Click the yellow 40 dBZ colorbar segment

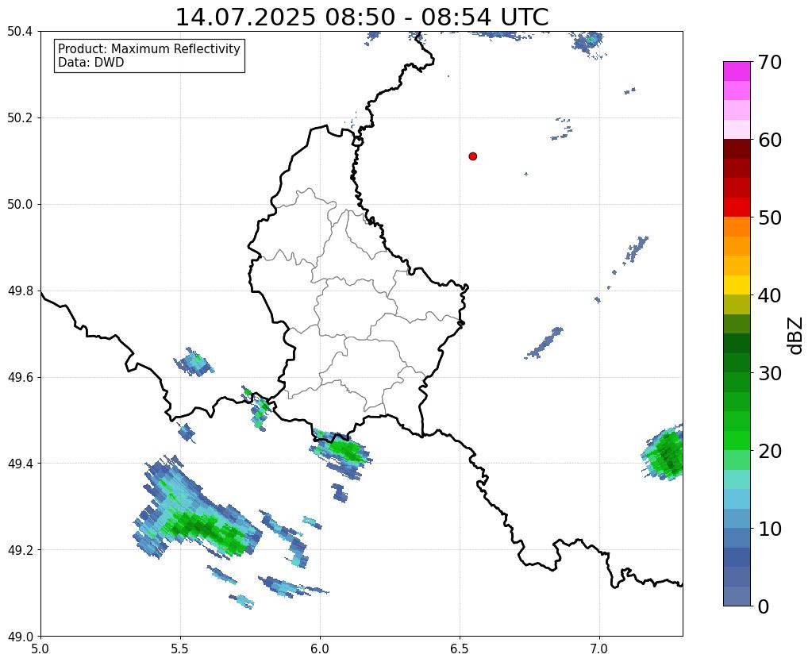tap(737, 285)
